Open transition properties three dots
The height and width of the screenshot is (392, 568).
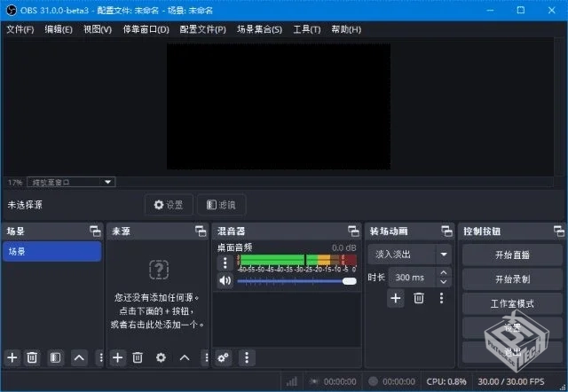point(441,298)
